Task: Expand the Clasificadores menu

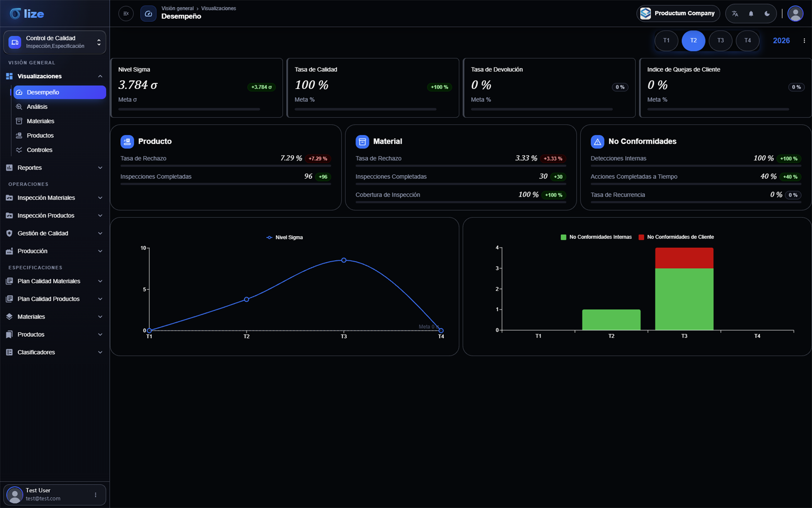Action: (x=55, y=352)
